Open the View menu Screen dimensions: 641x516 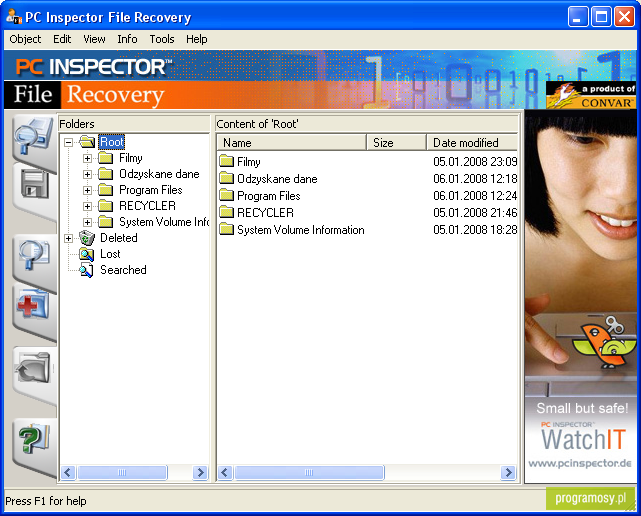tap(94, 39)
